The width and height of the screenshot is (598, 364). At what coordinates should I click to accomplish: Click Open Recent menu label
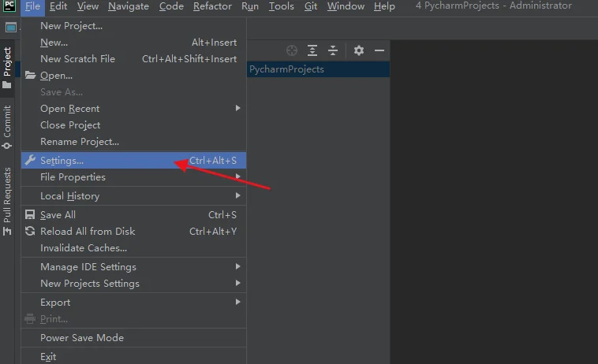click(69, 109)
